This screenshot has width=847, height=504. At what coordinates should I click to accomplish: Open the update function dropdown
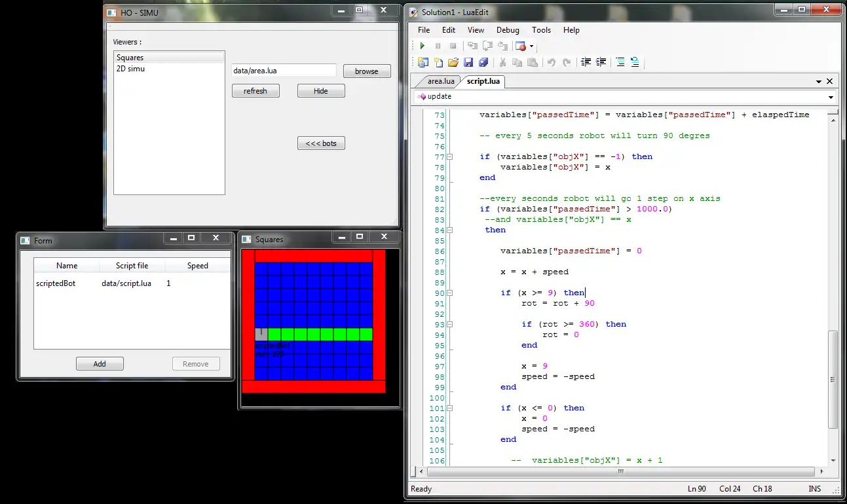[x=831, y=97]
